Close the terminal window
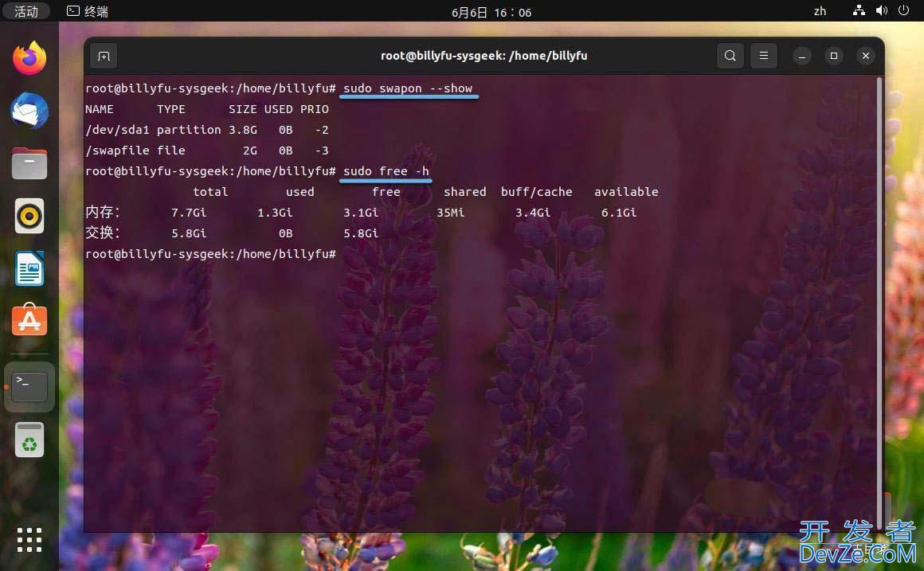924x571 pixels. 866,56
